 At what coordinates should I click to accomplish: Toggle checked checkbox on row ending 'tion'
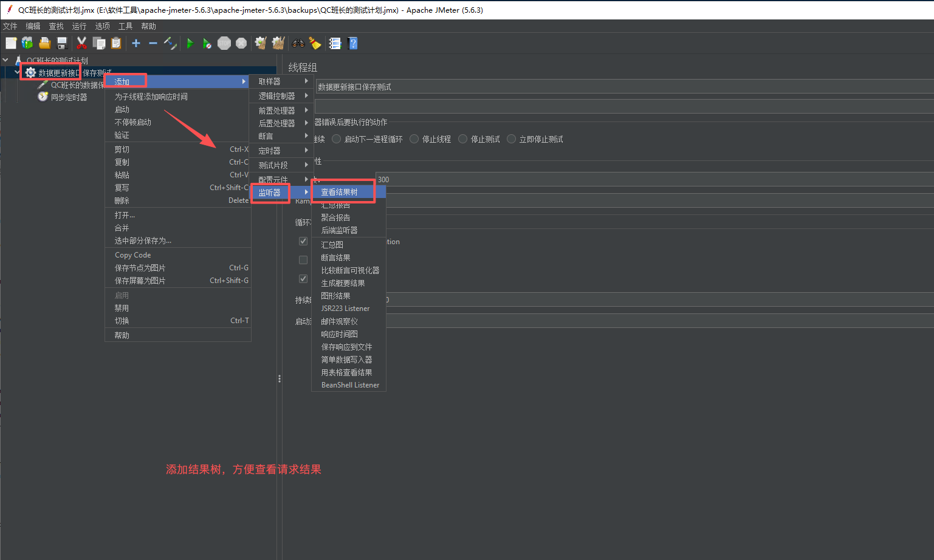pyautogui.click(x=303, y=241)
